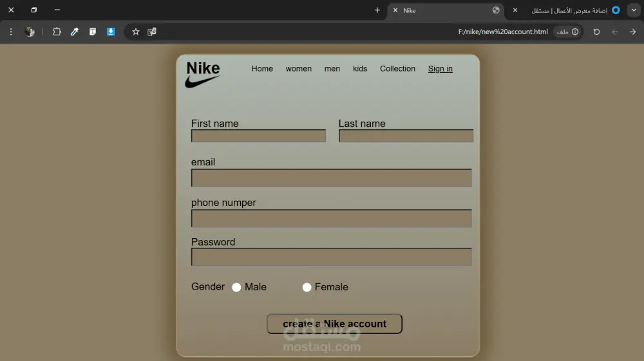Open the Collection nav link

[x=397, y=68]
